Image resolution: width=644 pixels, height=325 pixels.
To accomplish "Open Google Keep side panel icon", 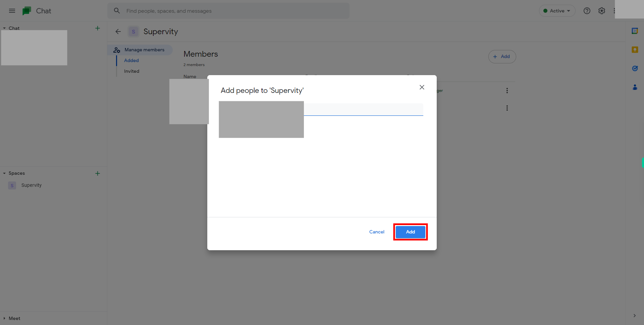I will tap(635, 50).
